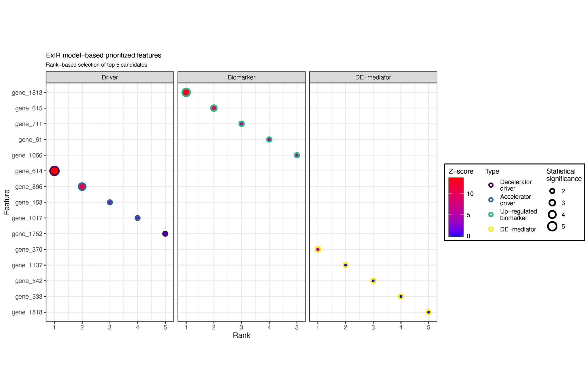Click the gene_866 accelerator driver point
This screenshot has width=588, height=392.
coord(82,187)
